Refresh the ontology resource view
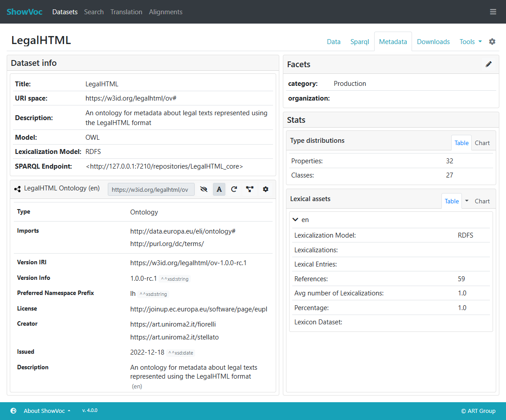The height and width of the screenshot is (420, 506). [x=234, y=189]
